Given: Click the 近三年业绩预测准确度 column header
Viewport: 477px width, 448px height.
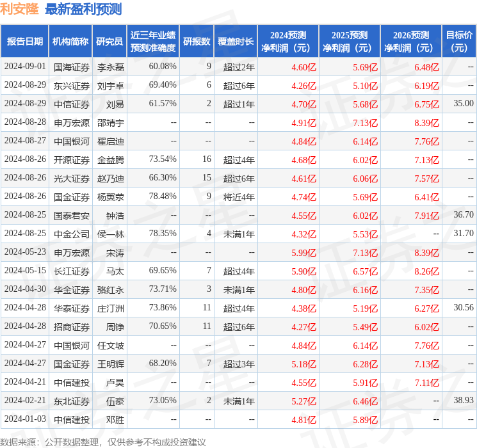Looking at the screenshot, I should point(153,42).
